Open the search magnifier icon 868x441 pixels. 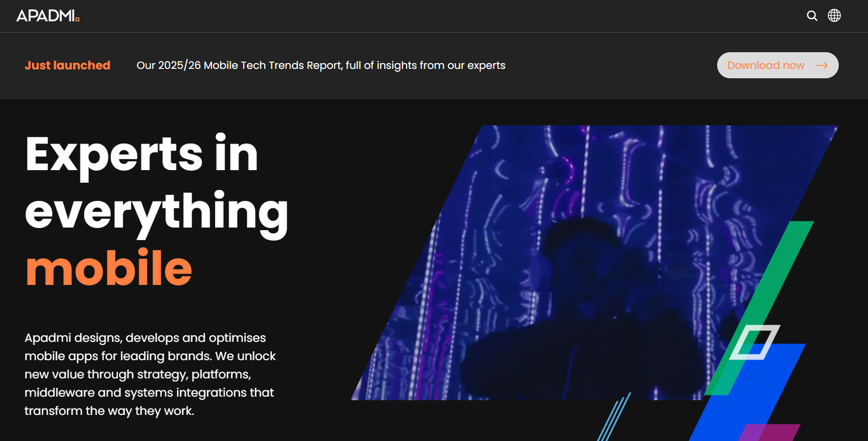[x=812, y=16]
